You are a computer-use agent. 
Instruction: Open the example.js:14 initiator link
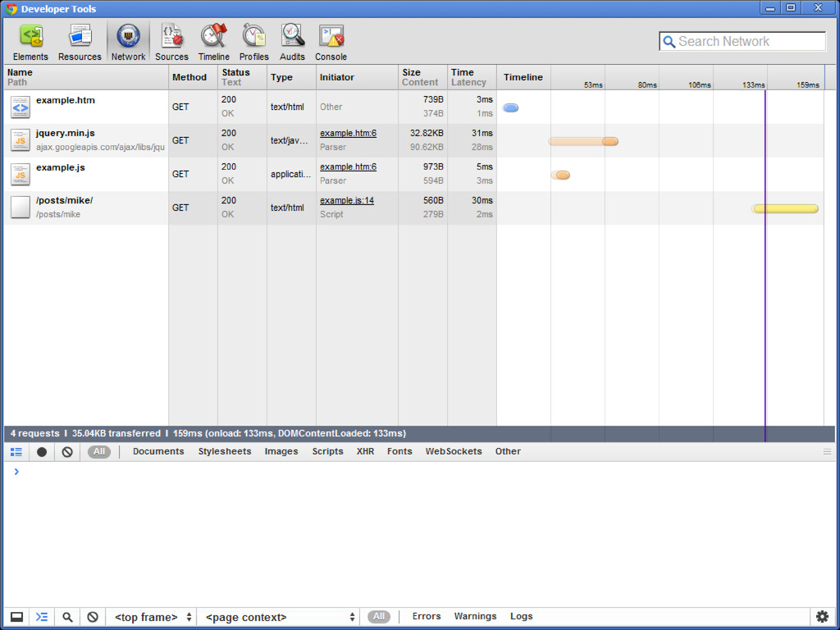pyautogui.click(x=347, y=201)
